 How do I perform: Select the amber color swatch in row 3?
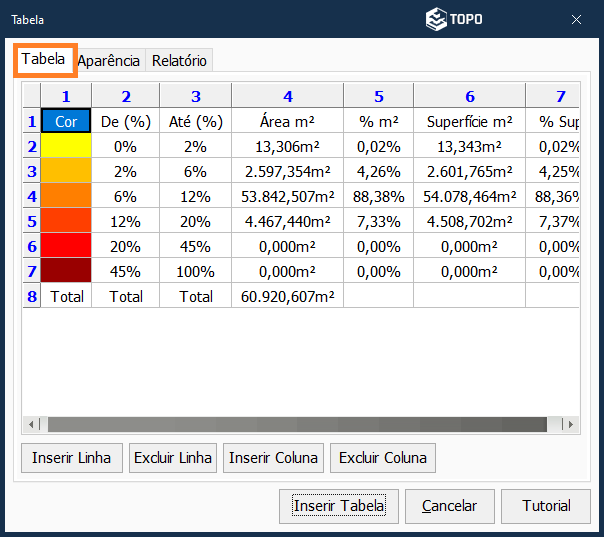click(66, 171)
